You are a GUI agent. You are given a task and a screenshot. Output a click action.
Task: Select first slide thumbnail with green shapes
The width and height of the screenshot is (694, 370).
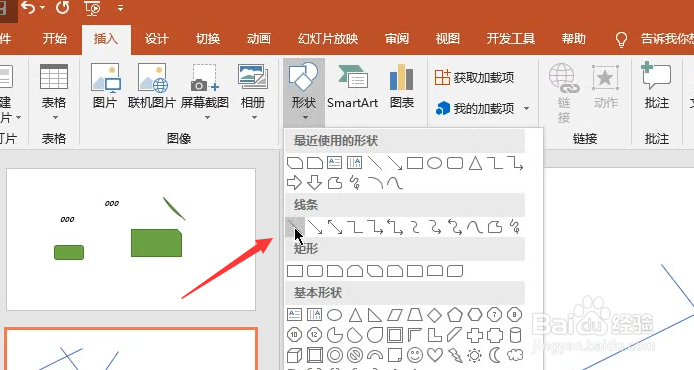click(131, 239)
